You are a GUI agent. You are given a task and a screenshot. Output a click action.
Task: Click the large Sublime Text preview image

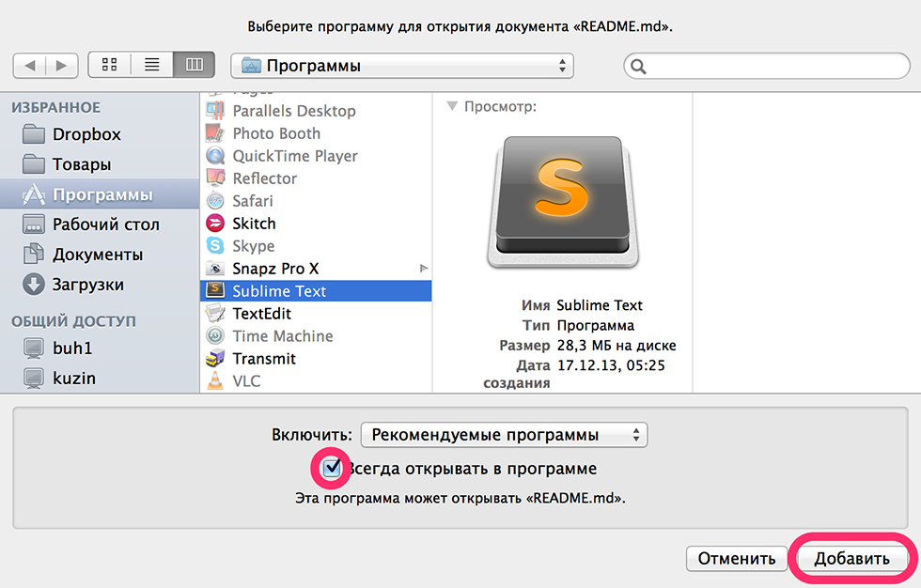(x=563, y=203)
